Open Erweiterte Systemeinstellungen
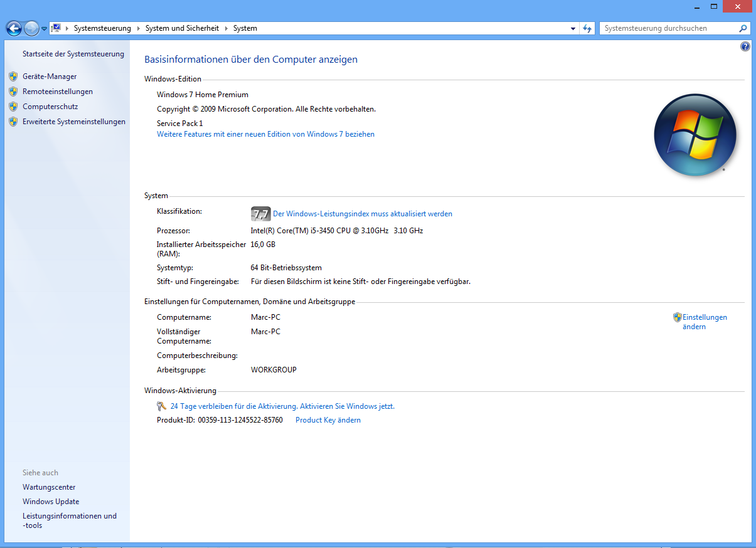 point(74,122)
